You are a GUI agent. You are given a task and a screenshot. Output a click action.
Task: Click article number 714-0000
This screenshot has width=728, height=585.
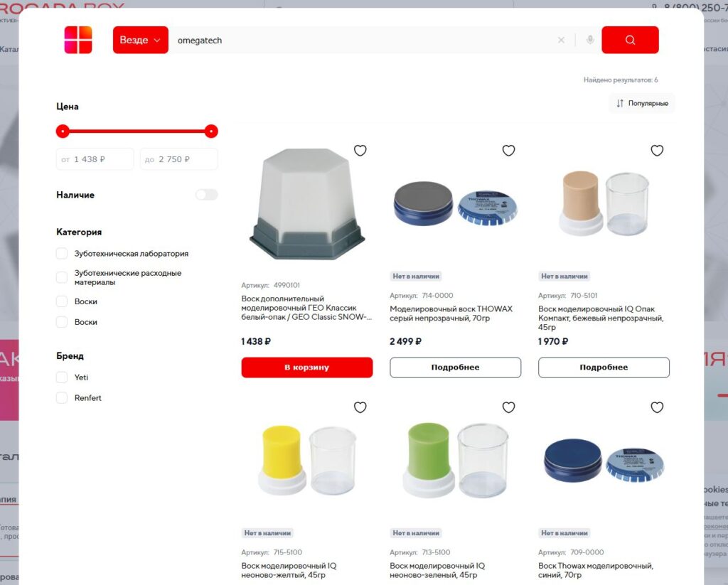(x=437, y=295)
